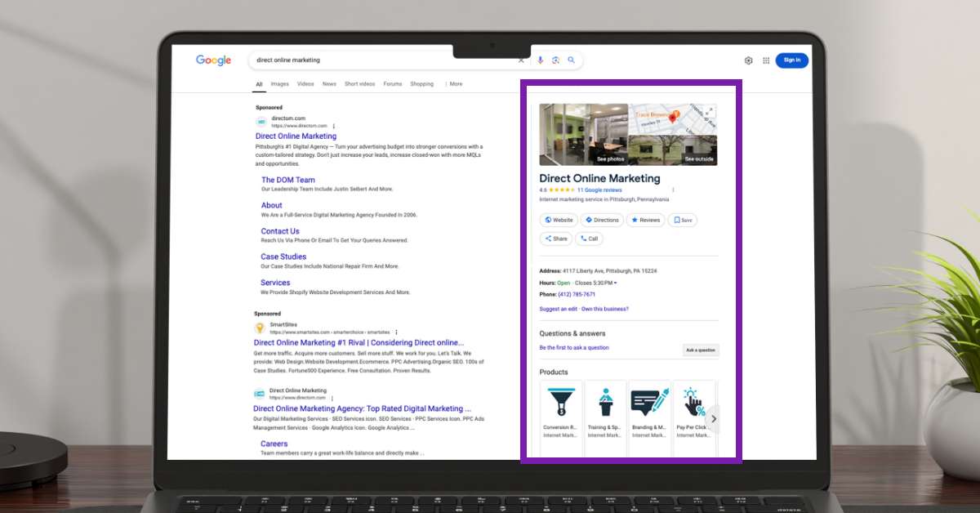
Task: Switch to the Images tab
Action: click(x=279, y=83)
